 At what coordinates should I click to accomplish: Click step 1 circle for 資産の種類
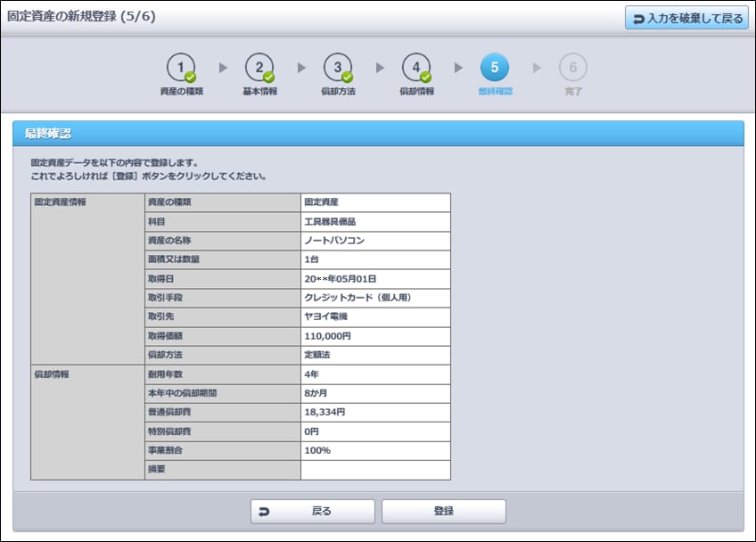[x=181, y=67]
